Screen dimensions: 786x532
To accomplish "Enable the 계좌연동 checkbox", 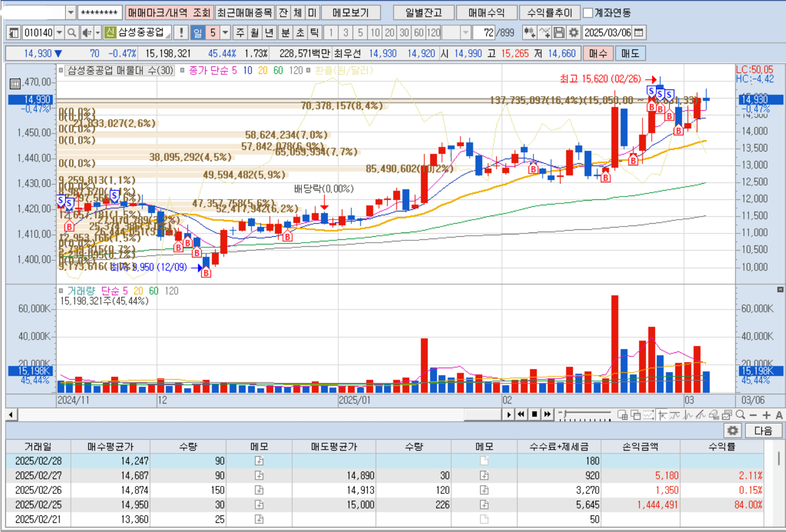I will click(x=588, y=13).
